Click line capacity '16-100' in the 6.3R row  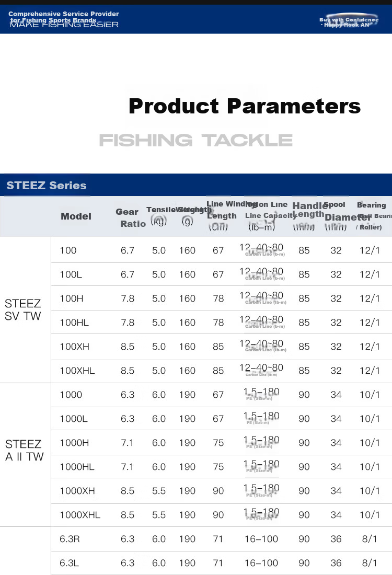[261, 539]
